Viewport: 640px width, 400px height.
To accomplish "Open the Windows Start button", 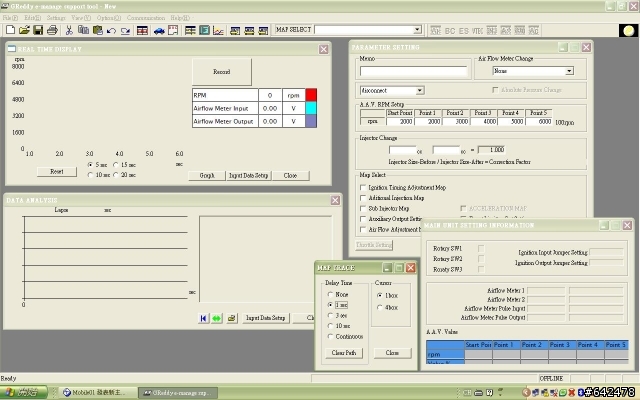I will pyautogui.click(x=24, y=392).
